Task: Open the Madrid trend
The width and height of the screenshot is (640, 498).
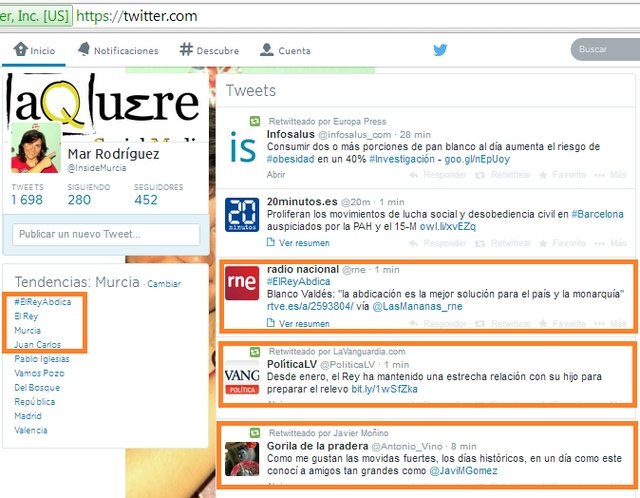Action: (x=28, y=416)
